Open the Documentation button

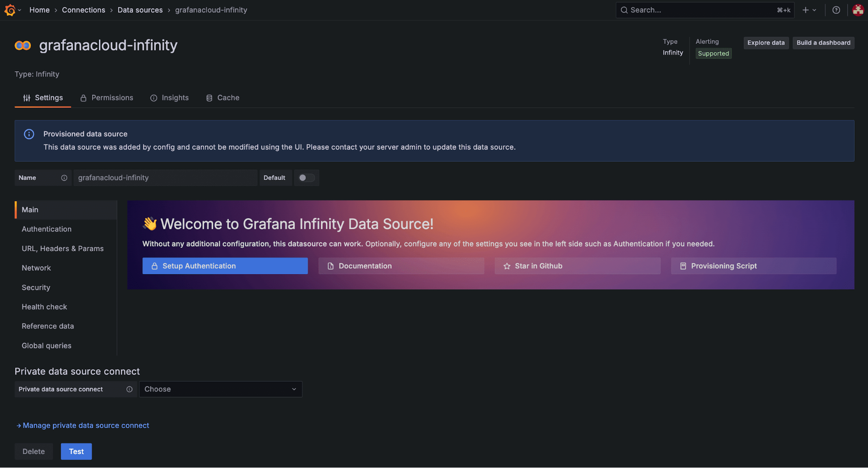pyautogui.click(x=401, y=266)
